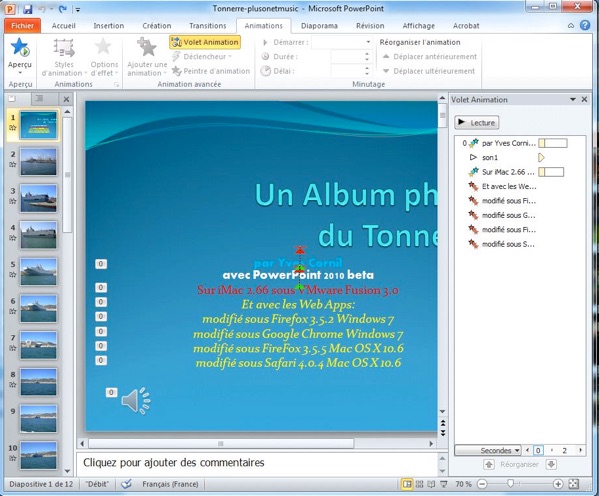Select 'par Yves Corni...' animation entry

[521, 143]
